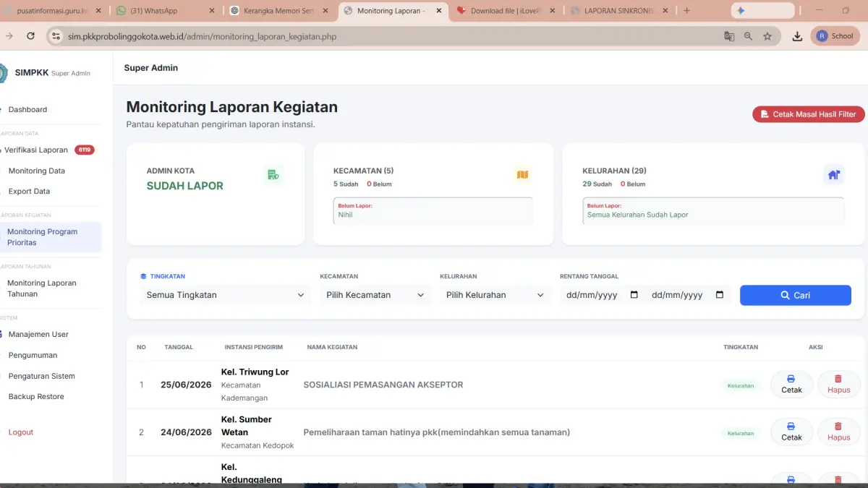Click the Cari search button

click(x=795, y=295)
